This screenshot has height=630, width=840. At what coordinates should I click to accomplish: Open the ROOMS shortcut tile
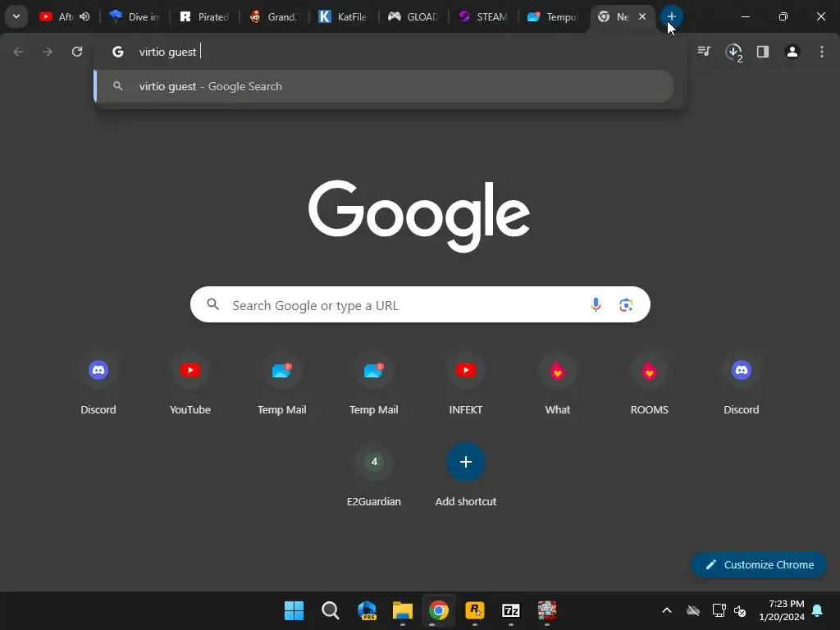tap(650, 384)
